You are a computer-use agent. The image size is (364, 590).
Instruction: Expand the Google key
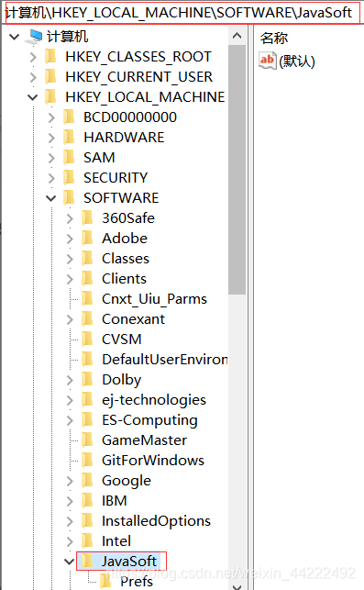coord(70,481)
